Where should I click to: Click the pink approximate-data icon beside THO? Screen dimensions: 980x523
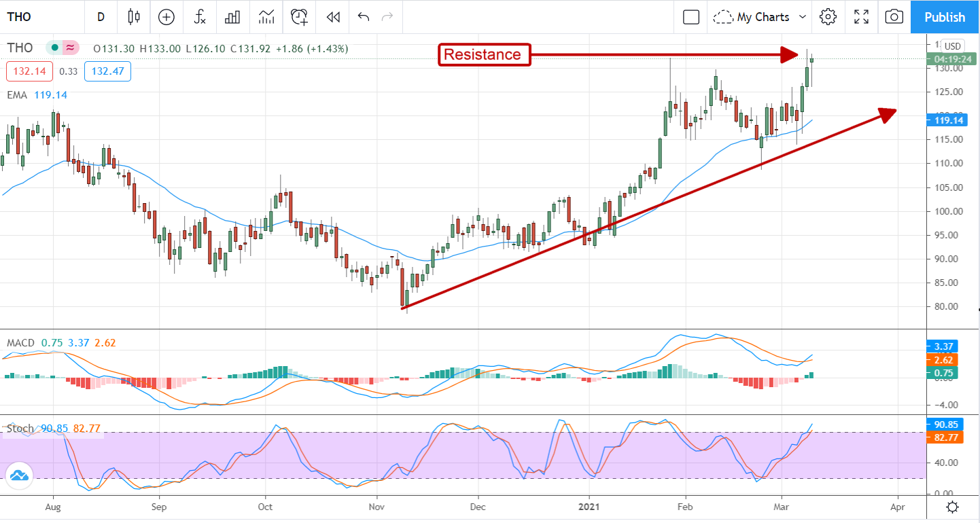pyautogui.click(x=69, y=48)
